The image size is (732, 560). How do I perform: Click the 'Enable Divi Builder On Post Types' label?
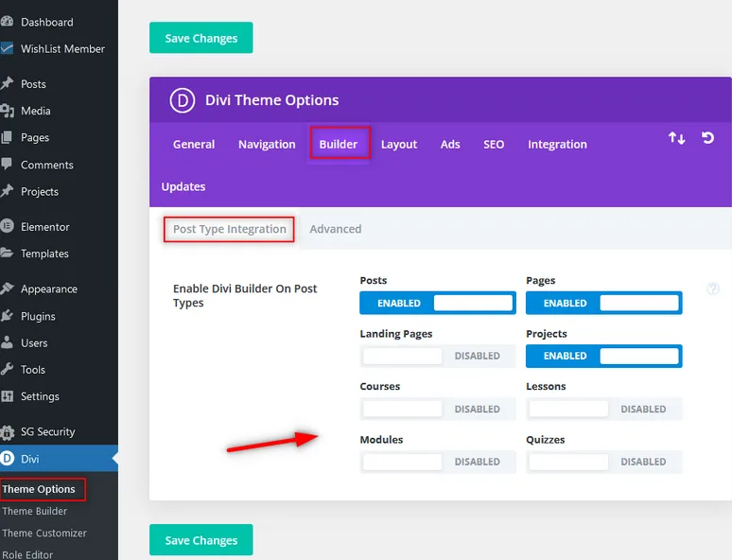pos(245,295)
